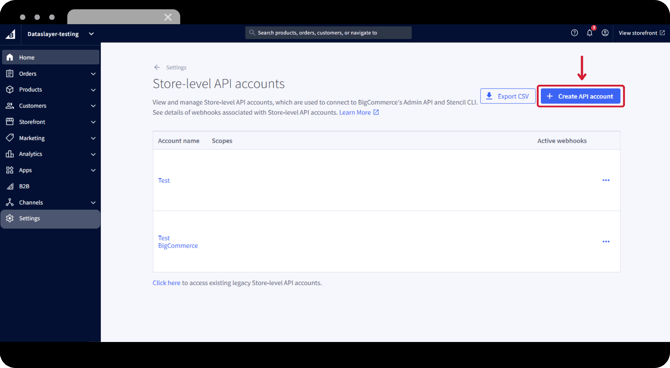This screenshot has width=670, height=368.
Task: Click the Marketing tag icon
Action: pyautogui.click(x=10, y=138)
